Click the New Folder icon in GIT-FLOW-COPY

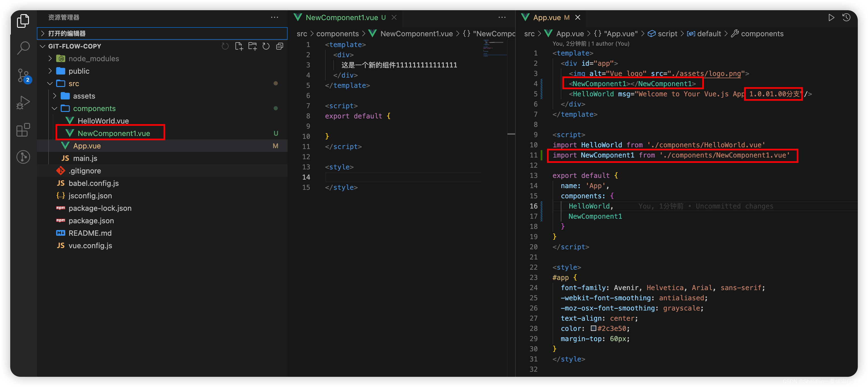tap(252, 46)
